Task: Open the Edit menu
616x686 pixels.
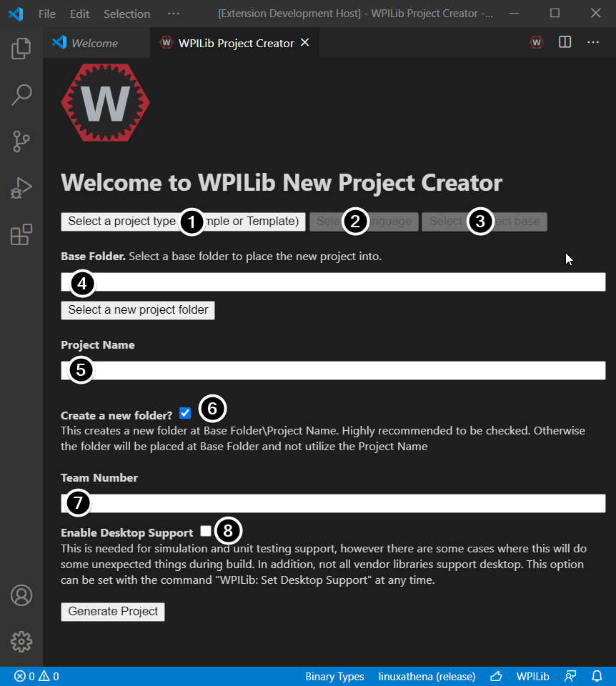Action: point(79,14)
